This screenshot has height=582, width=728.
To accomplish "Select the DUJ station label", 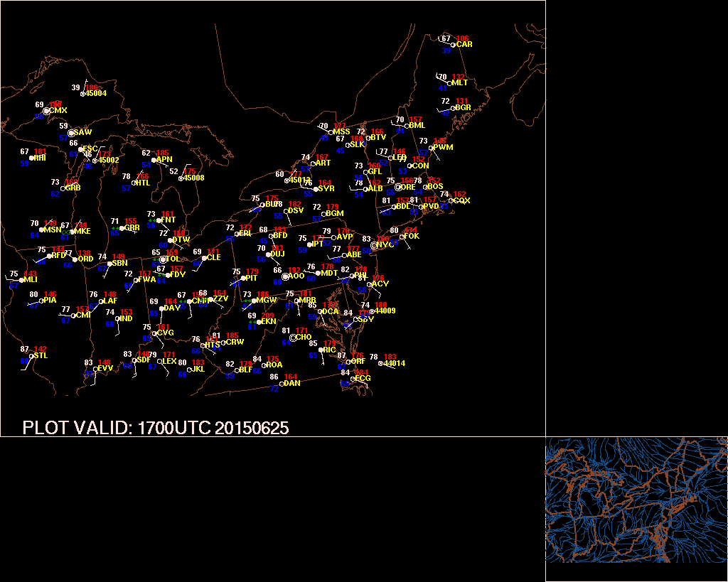I will tap(277, 254).
